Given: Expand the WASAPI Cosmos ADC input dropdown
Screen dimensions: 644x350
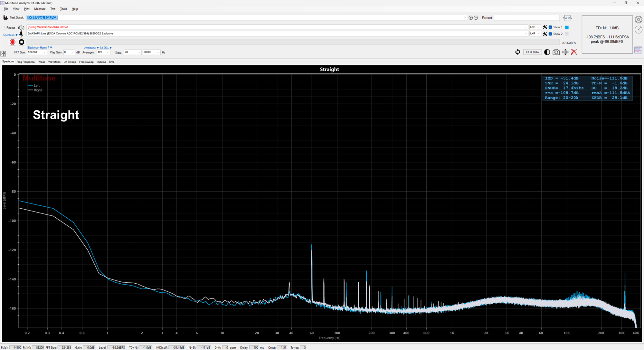Looking at the screenshot, I should click(526, 33).
